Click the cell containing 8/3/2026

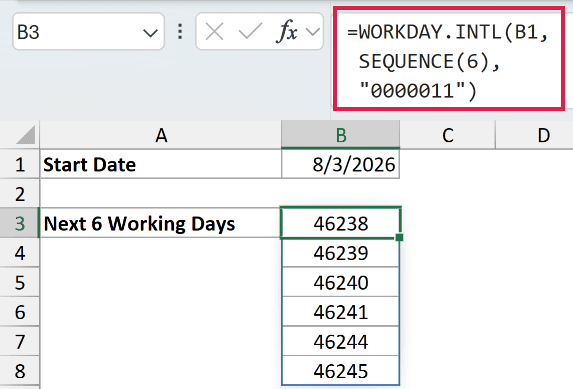tap(341, 164)
